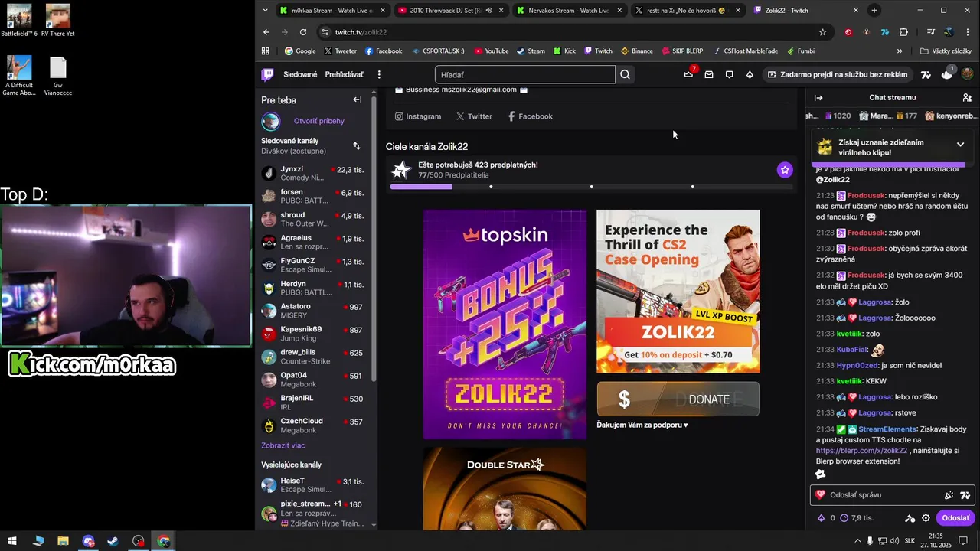
Task: Show hidden system tray icons chevron
Action: (857, 541)
